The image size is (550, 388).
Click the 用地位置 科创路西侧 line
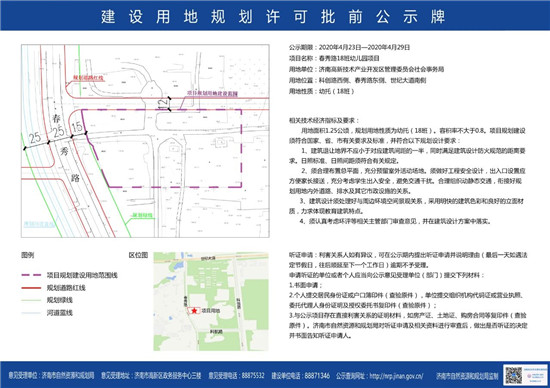click(357, 80)
